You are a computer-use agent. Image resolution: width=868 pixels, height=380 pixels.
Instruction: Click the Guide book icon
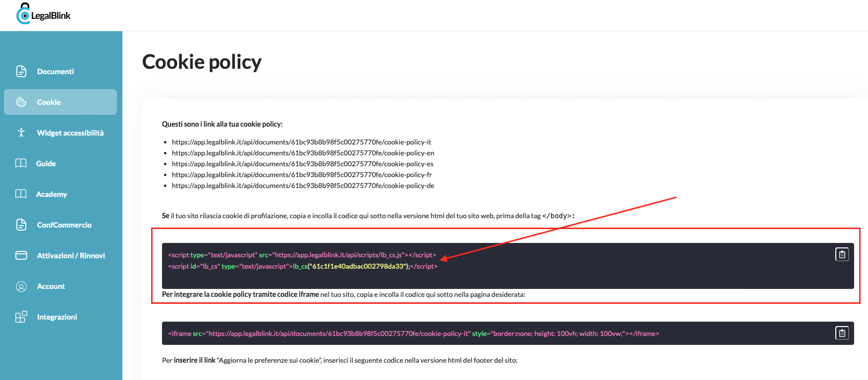[21, 163]
